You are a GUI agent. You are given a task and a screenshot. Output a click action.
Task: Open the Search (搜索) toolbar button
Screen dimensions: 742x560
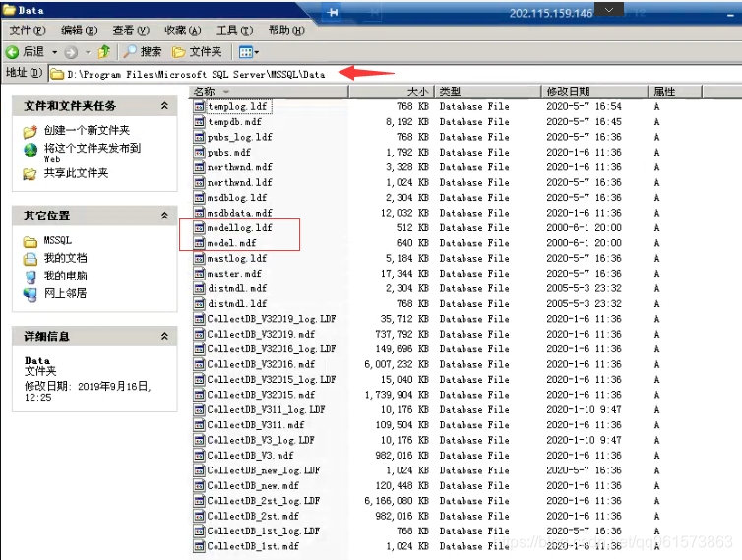(142, 51)
